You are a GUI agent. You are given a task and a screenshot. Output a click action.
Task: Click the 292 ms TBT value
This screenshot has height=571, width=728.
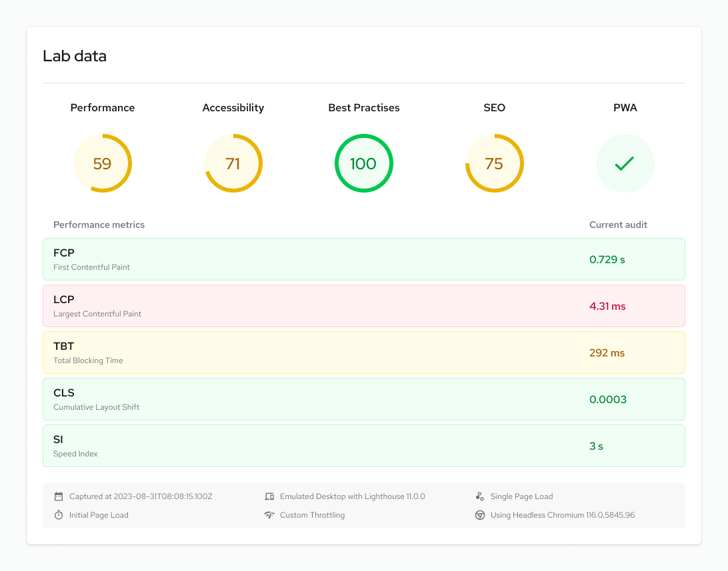point(607,352)
